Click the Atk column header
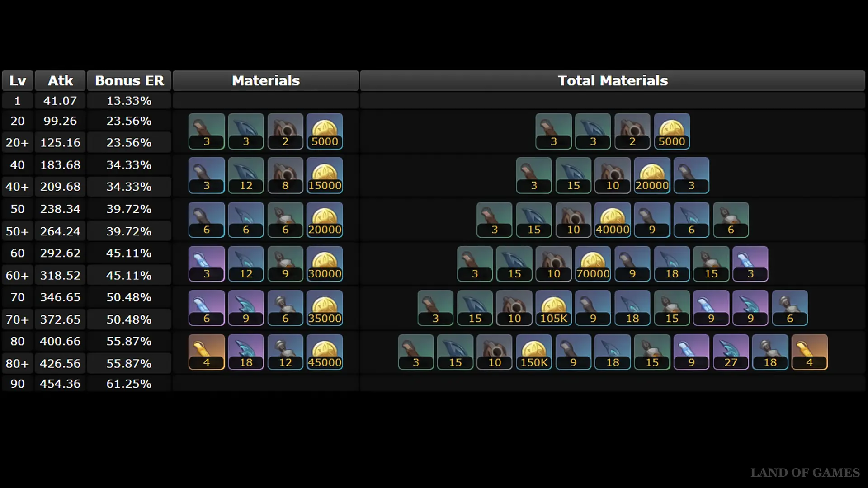 60,80
